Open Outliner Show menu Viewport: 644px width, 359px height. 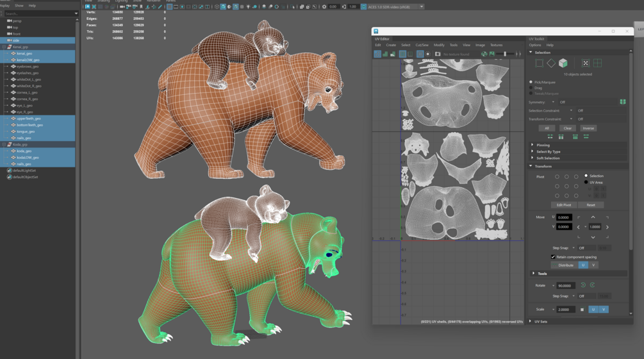(19, 6)
